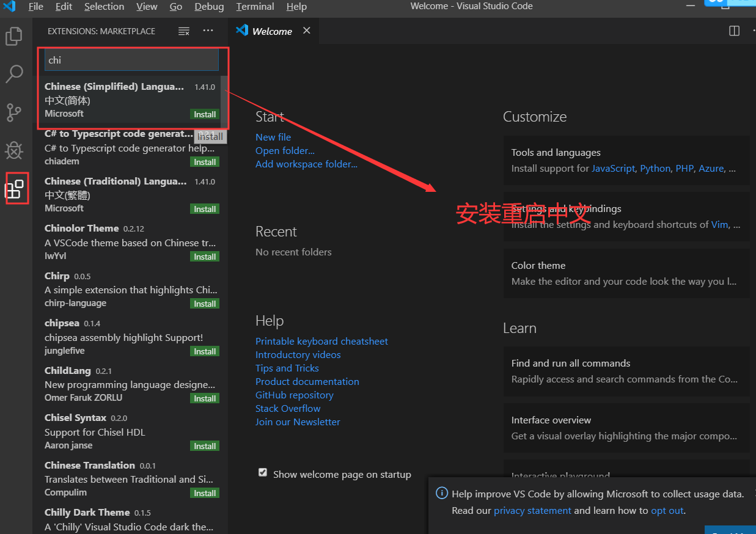The height and width of the screenshot is (534, 756).
Task: Open the File menu
Action: [36, 7]
